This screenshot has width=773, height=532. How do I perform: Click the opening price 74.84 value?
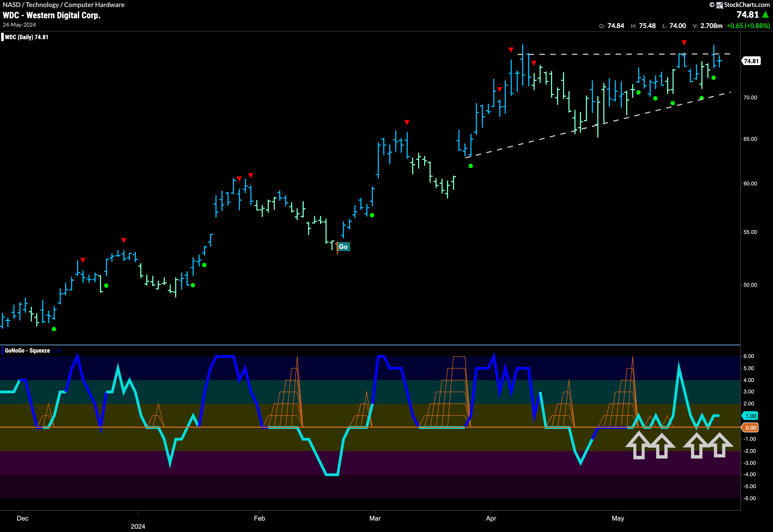(616, 26)
